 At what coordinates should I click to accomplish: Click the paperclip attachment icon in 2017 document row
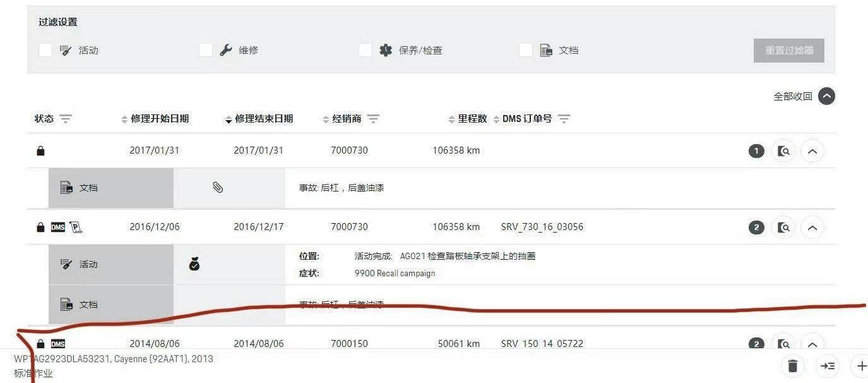(x=218, y=188)
